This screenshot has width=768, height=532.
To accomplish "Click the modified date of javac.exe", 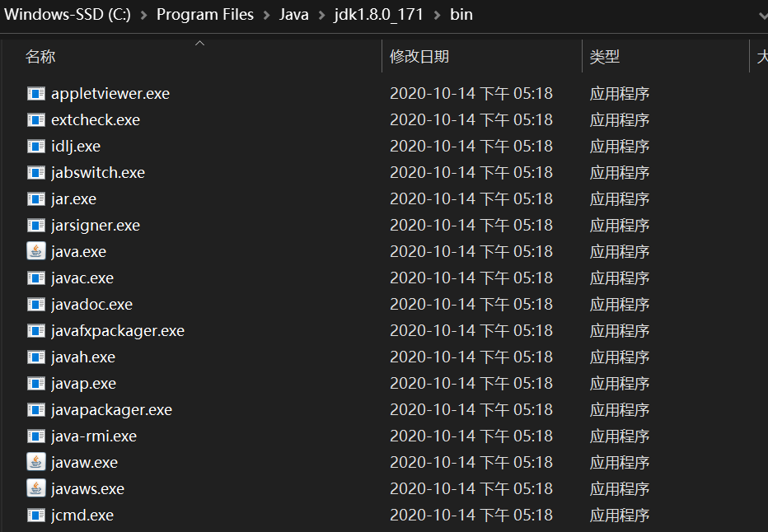I will pyautogui.click(x=471, y=278).
